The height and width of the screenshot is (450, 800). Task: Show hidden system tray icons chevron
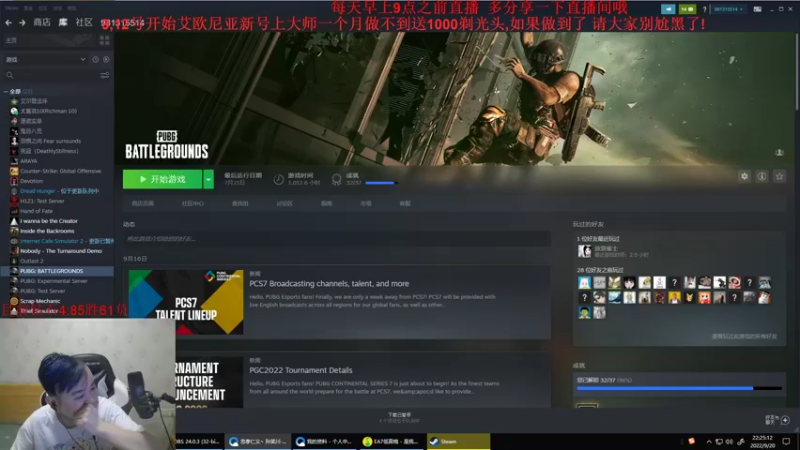[x=709, y=442]
